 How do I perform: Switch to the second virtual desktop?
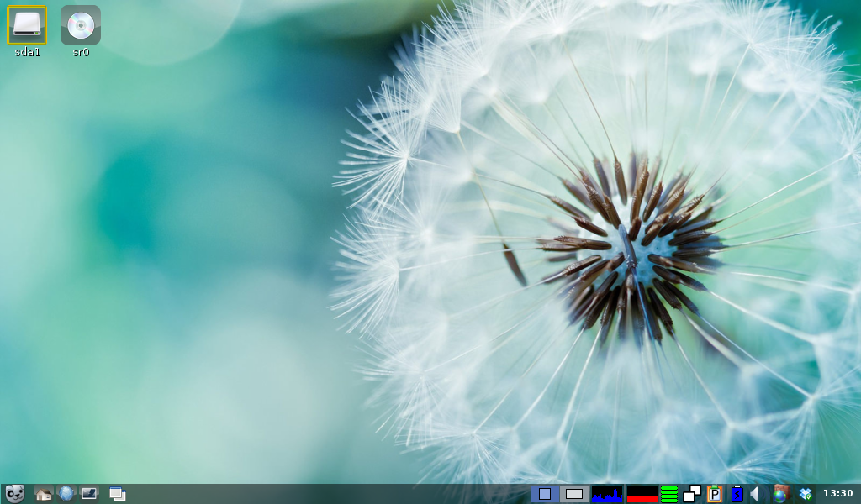[573, 494]
